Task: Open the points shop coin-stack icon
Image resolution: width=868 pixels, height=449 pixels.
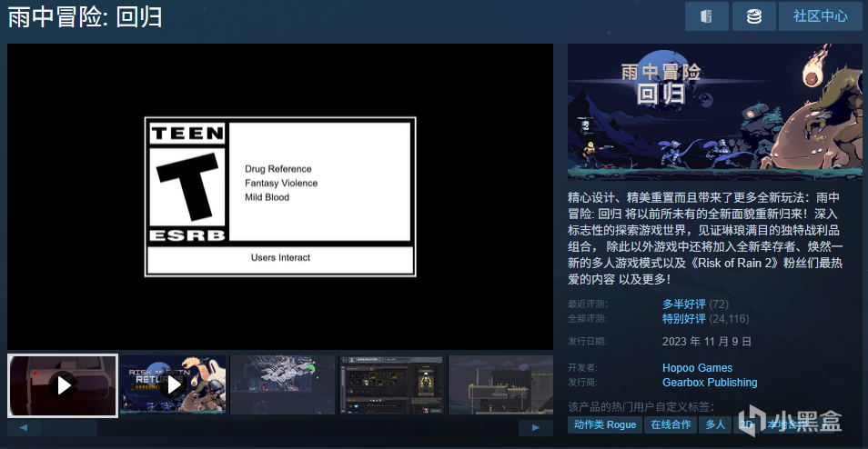Action: click(753, 16)
